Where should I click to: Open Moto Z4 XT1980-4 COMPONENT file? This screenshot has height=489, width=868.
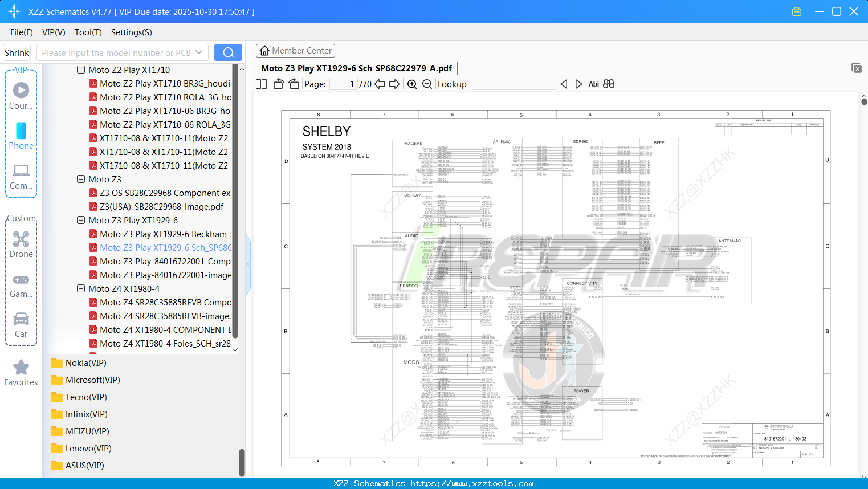click(x=160, y=329)
